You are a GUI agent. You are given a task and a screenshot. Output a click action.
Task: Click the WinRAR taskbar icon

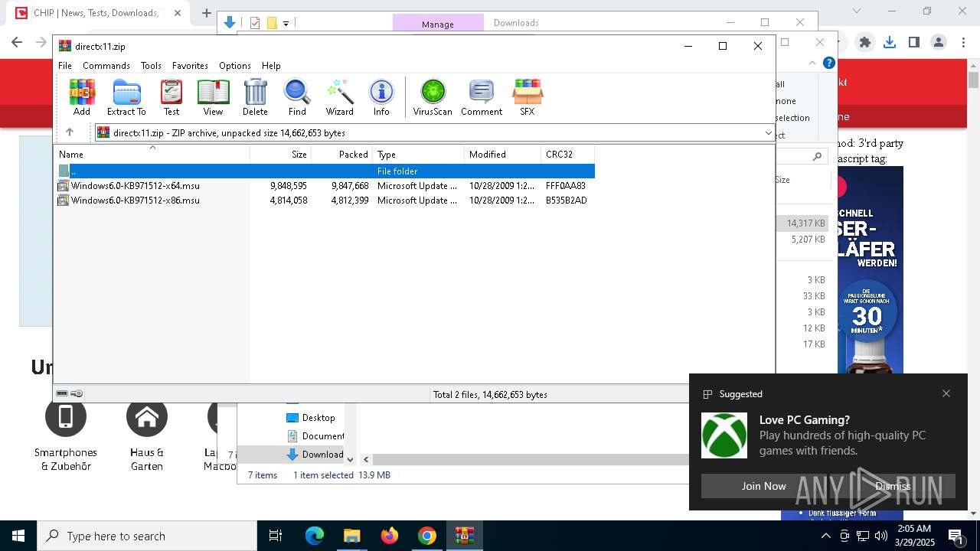[x=465, y=536]
